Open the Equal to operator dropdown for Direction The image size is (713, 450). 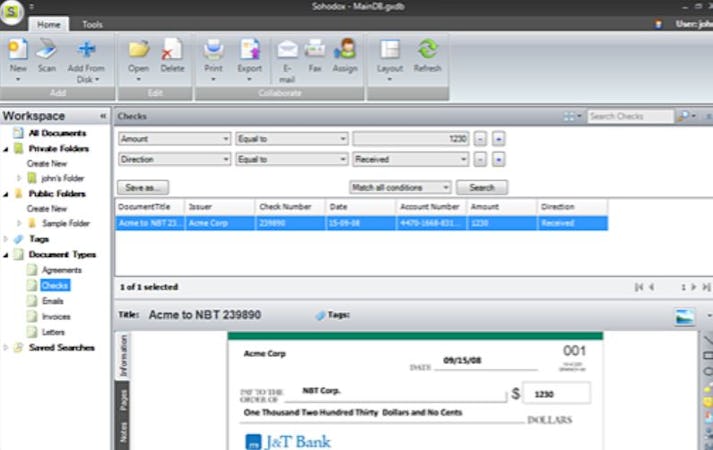point(343,160)
